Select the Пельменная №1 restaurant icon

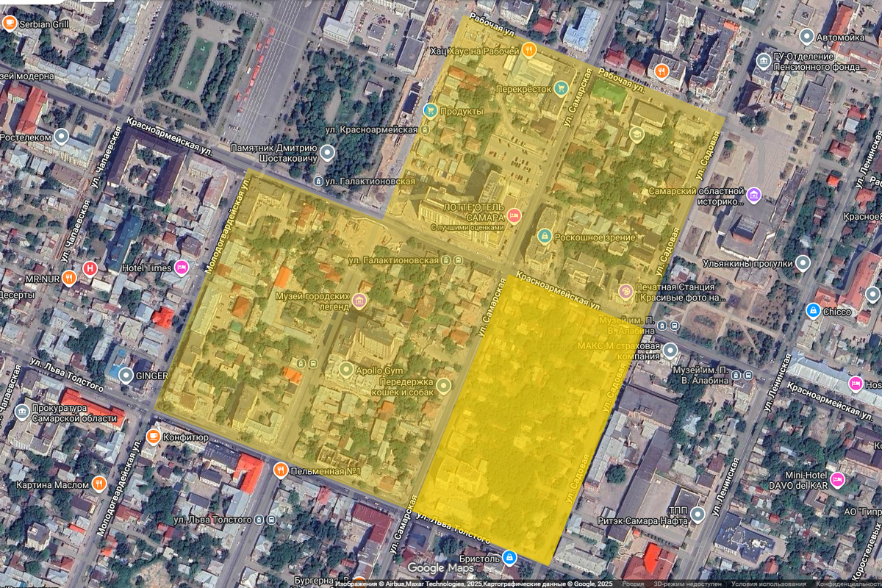(280, 470)
